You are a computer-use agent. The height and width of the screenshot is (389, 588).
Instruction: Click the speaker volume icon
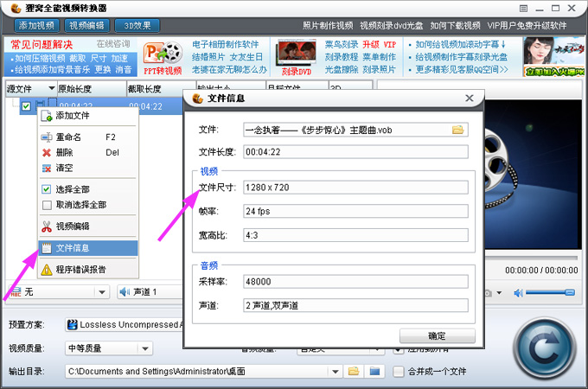point(518,293)
